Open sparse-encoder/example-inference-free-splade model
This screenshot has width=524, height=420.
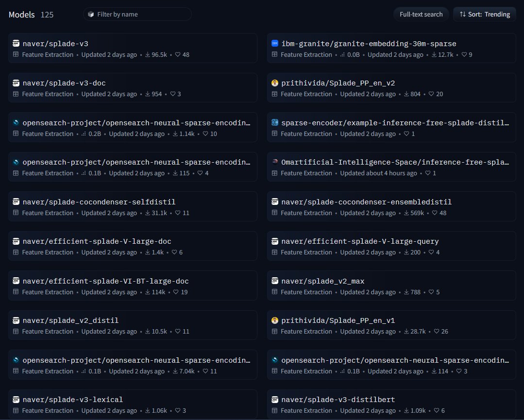391,127
